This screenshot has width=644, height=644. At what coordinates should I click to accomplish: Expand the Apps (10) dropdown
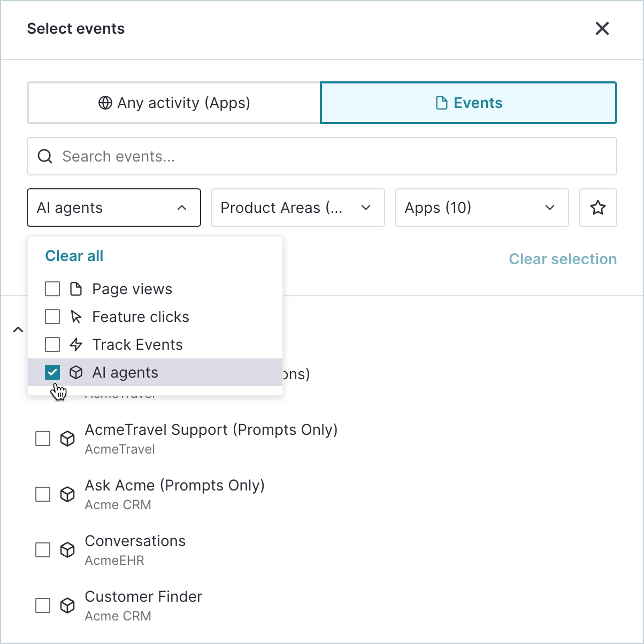[482, 208]
